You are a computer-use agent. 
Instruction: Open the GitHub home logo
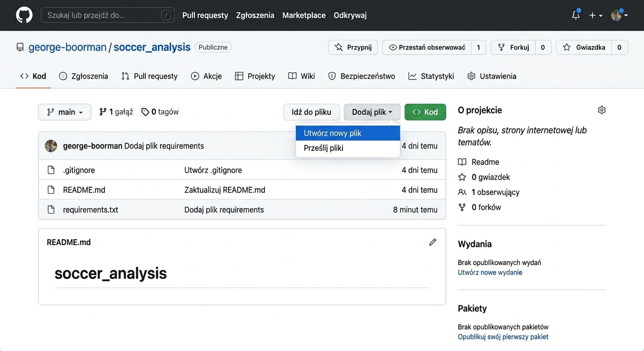pyautogui.click(x=24, y=15)
